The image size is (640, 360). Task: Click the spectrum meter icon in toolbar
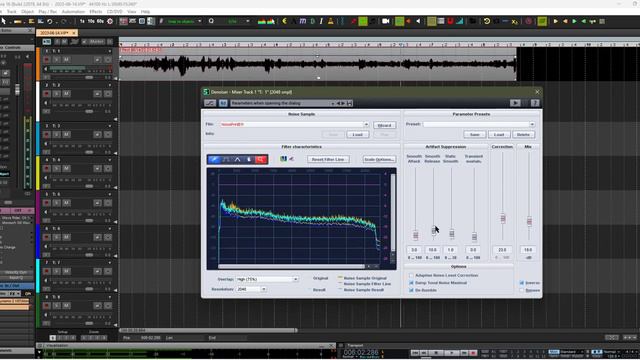pos(262,21)
